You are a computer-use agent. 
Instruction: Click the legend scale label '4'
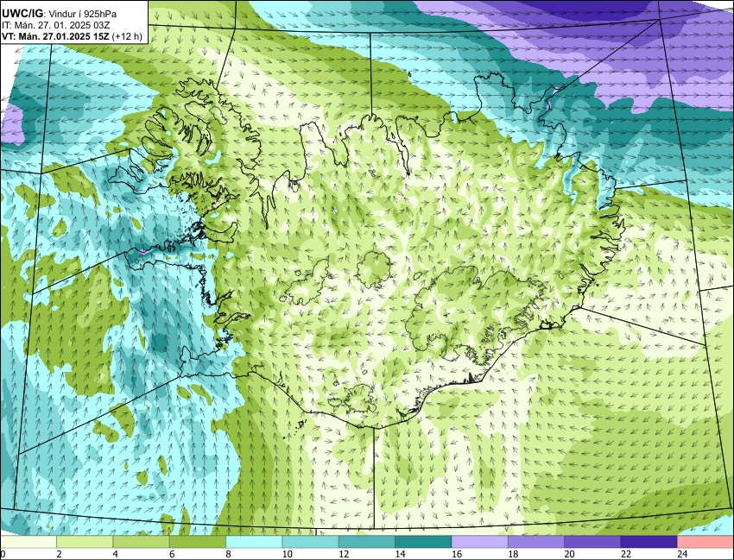click(x=115, y=554)
